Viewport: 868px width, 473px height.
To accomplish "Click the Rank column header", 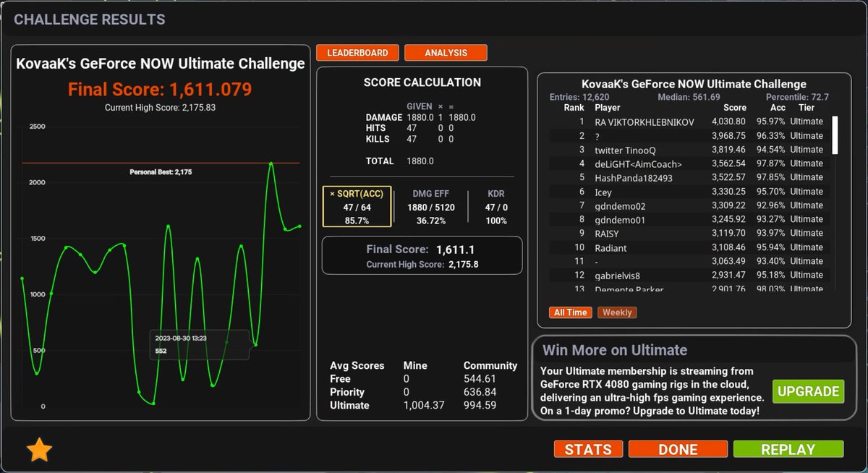I will pyautogui.click(x=574, y=107).
